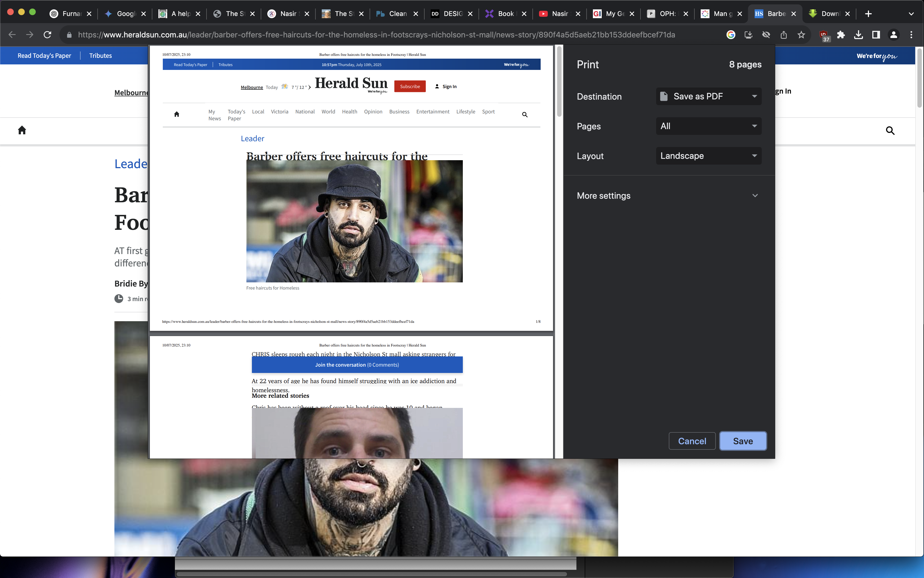The height and width of the screenshot is (578, 924).
Task: Click the Save button in print dialog
Action: click(x=743, y=441)
